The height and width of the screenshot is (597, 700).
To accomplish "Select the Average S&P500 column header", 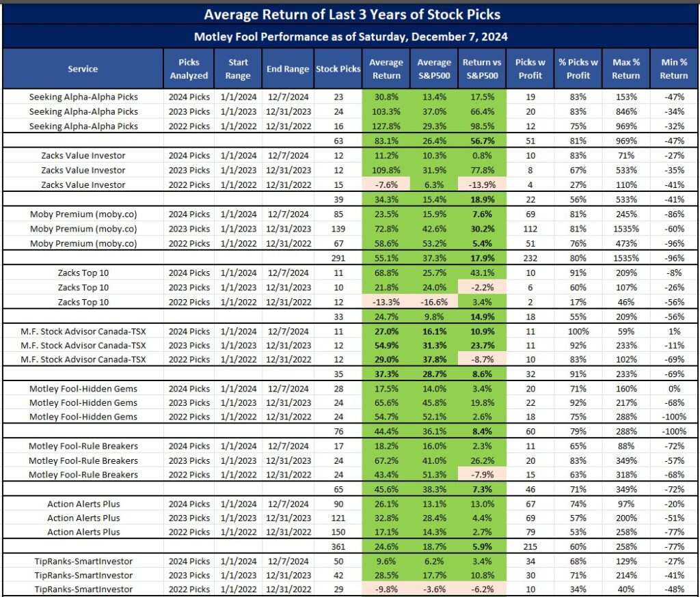I will point(434,68).
